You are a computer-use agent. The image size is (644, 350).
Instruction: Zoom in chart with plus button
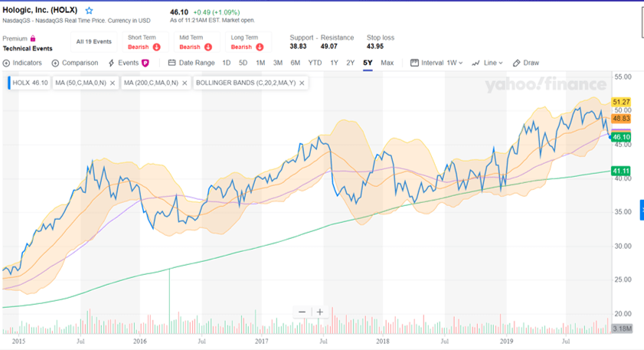[320, 312]
